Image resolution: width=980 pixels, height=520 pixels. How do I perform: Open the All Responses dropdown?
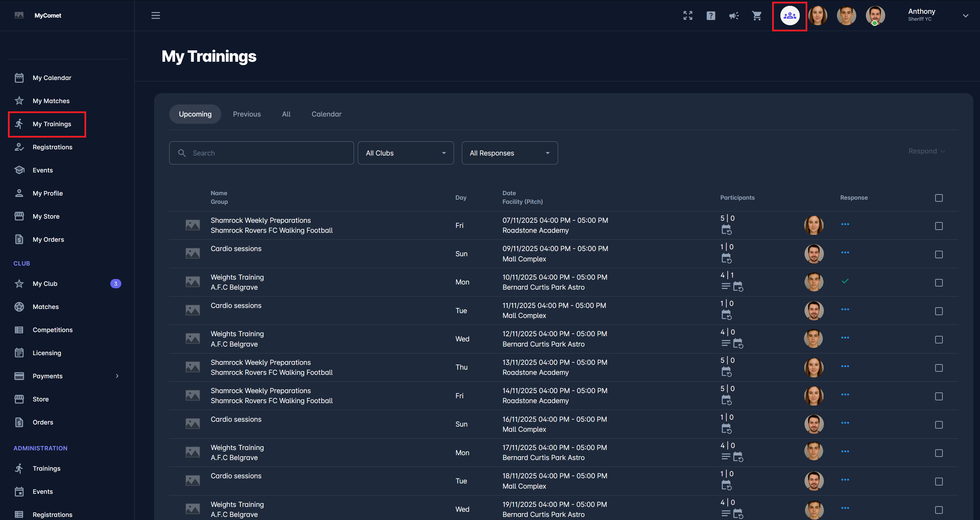509,153
